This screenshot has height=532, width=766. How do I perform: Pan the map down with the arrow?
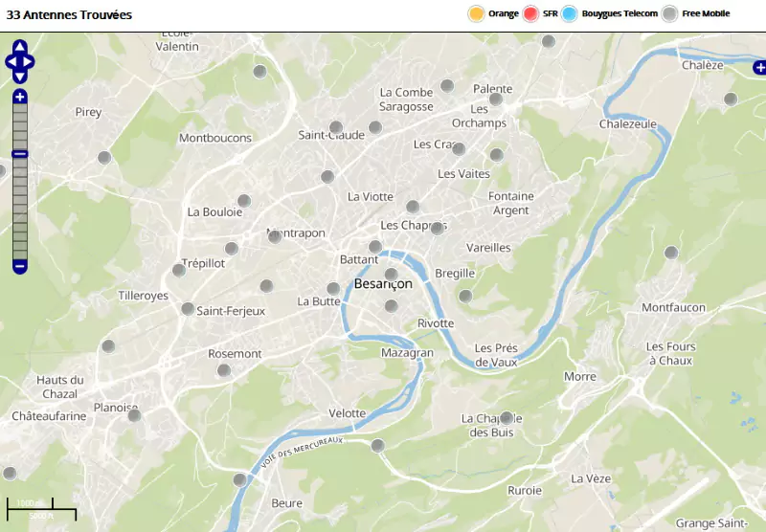20,77
